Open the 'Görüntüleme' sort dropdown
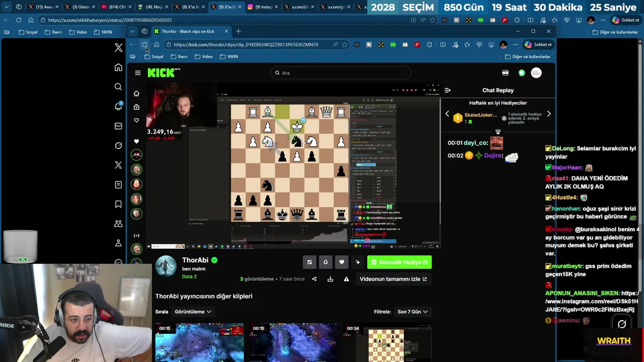 click(193, 312)
